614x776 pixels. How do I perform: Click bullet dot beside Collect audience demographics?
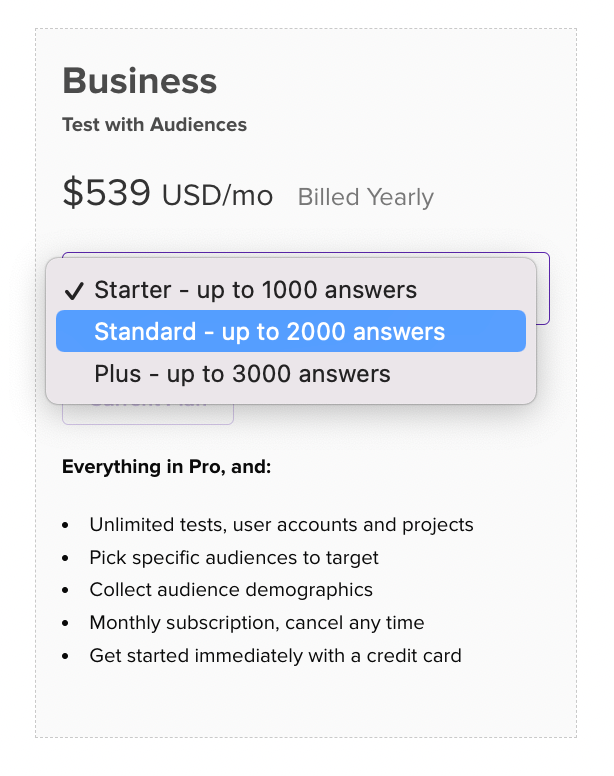[x=65, y=591]
